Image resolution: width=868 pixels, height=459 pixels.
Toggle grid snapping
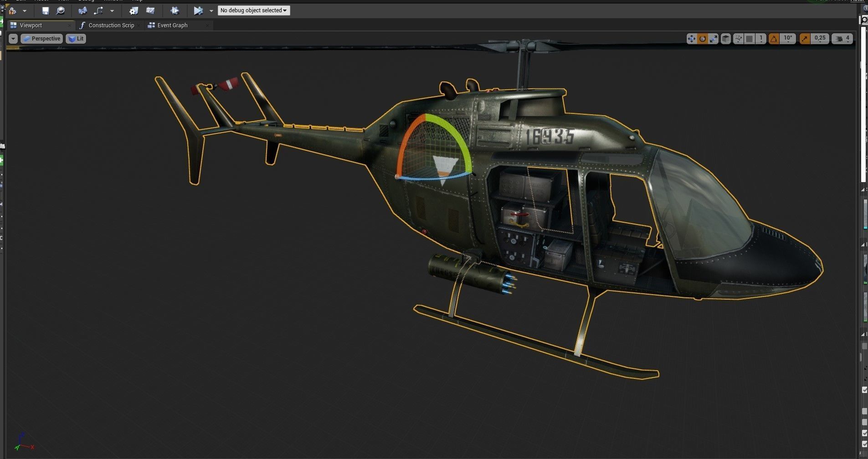[750, 39]
